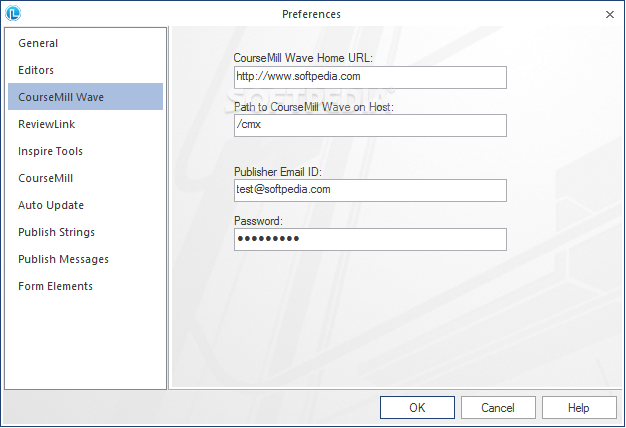
Task: Click the "Publisher Email ID:" label
Action: tap(278, 172)
